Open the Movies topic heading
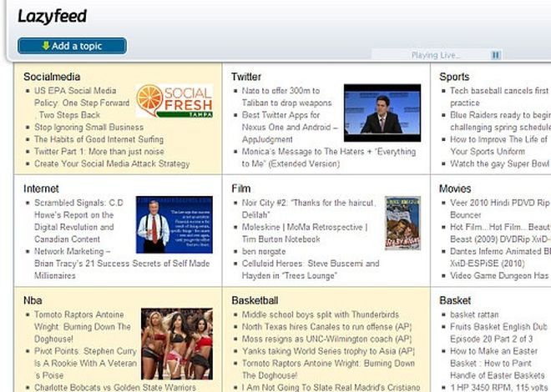Screen dimensions: 551x392 (x=455, y=188)
